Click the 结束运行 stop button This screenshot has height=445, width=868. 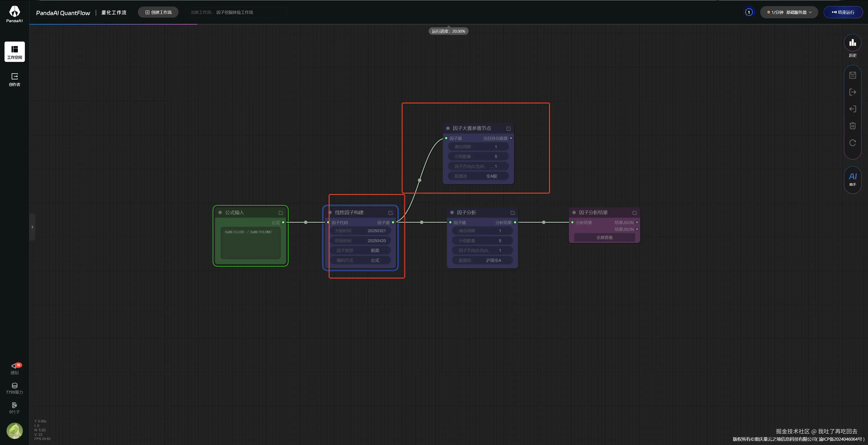pos(843,12)
